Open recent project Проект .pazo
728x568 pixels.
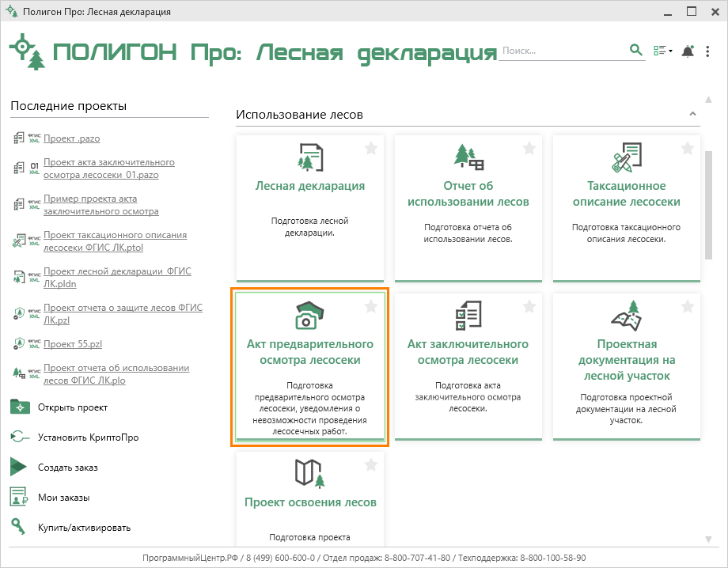click(71, 138)
